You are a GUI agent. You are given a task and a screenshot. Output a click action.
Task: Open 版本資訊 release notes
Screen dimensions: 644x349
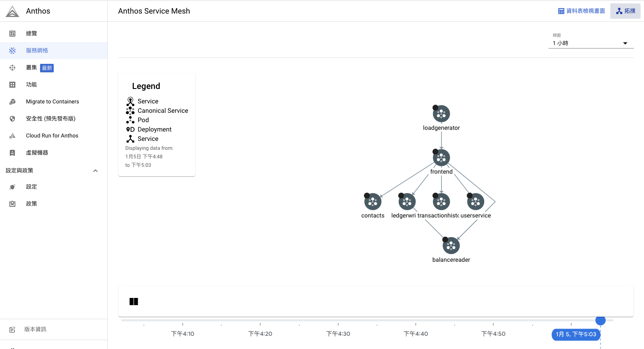pyautogui.click(x=35, y=329)
